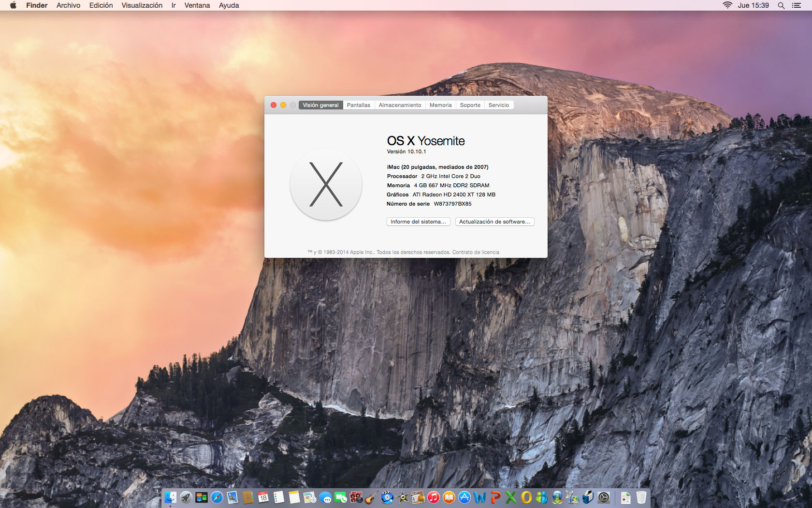Switch to the Pantallas tab
812x508 pixels.
[359, 105]
